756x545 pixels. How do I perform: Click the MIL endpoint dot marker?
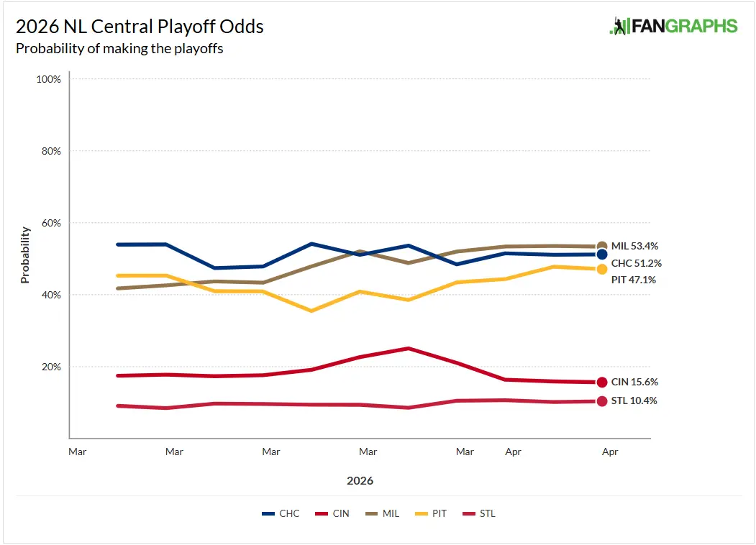(602, 247)
